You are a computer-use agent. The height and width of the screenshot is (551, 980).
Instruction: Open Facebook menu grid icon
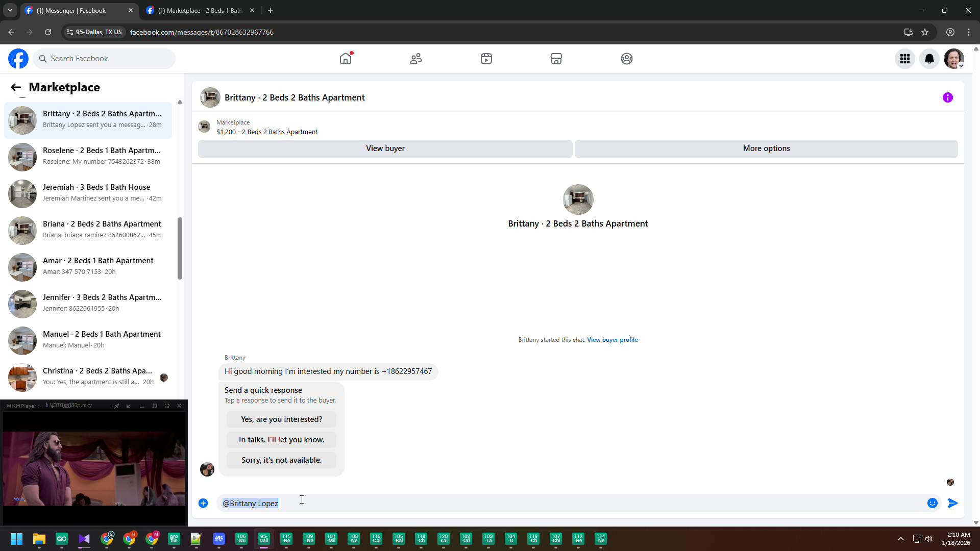(x=904, y=59)
